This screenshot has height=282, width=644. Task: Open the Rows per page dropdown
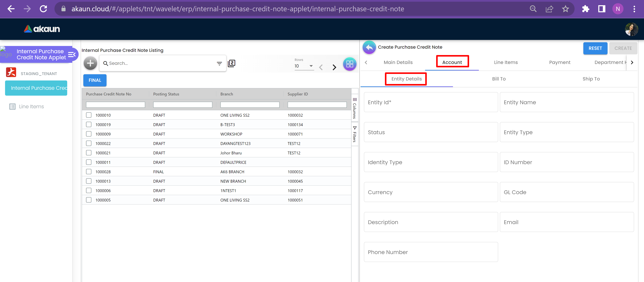(304, 66)
